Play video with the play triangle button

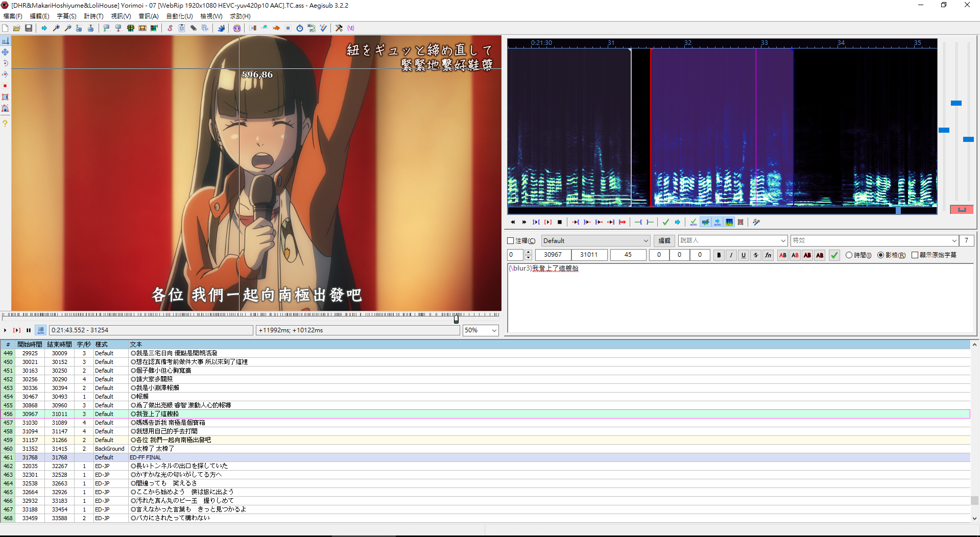click(x=5, y=330)
